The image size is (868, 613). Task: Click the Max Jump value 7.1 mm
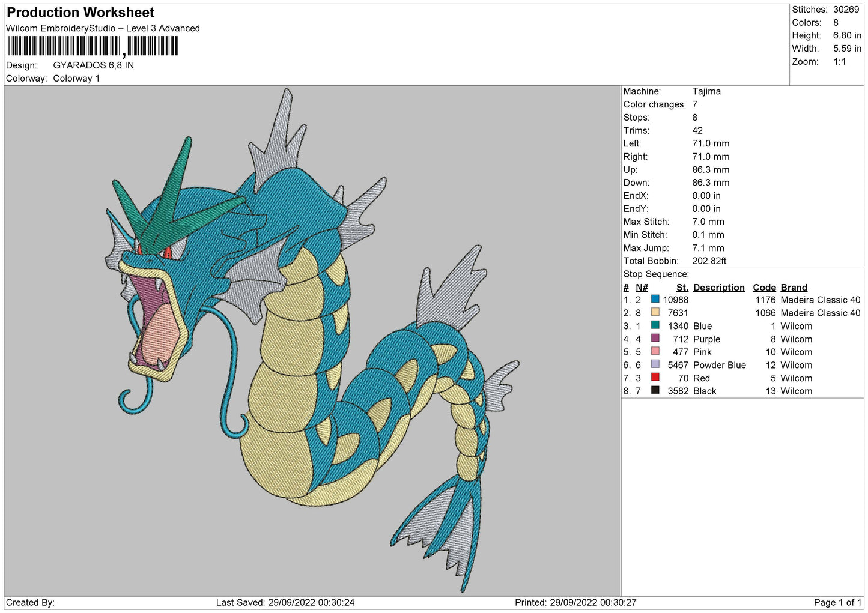click(708, 248)
